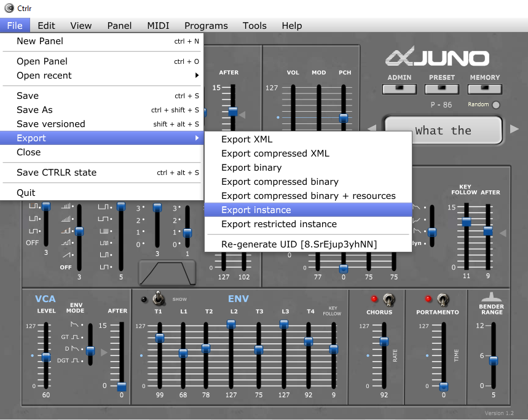Click the ENV L1 slider handle
Viewport: 528px width, 420px height.
(183, 354)
